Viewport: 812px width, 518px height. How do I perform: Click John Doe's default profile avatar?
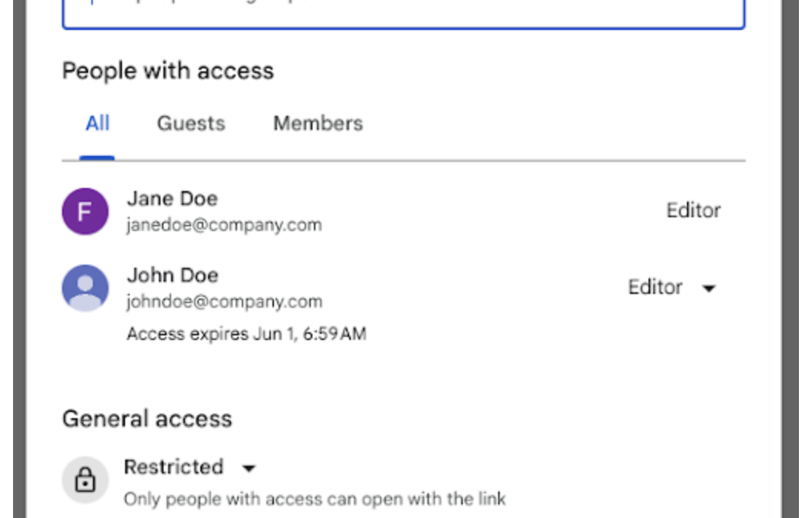click(85, 288)
